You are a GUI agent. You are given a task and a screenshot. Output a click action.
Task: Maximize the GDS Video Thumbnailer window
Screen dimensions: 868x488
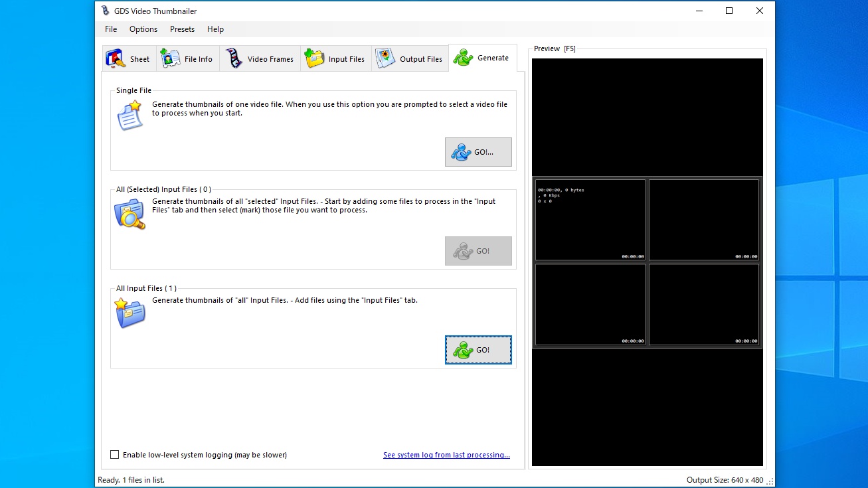click(729, 11)
